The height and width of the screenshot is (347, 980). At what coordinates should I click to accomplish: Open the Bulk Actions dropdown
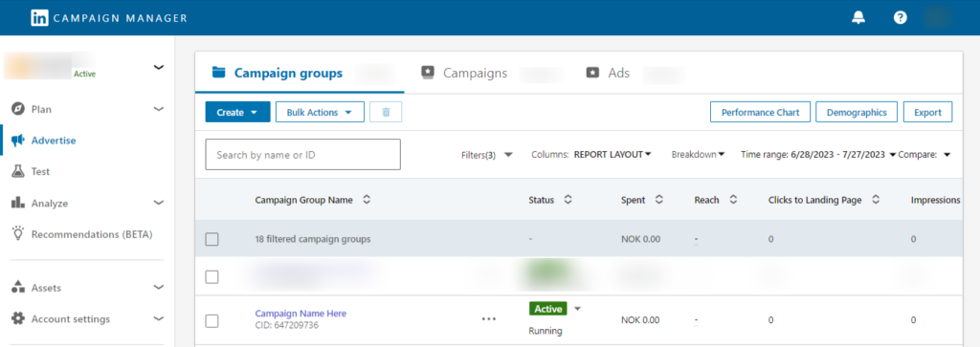coord(320,113)
